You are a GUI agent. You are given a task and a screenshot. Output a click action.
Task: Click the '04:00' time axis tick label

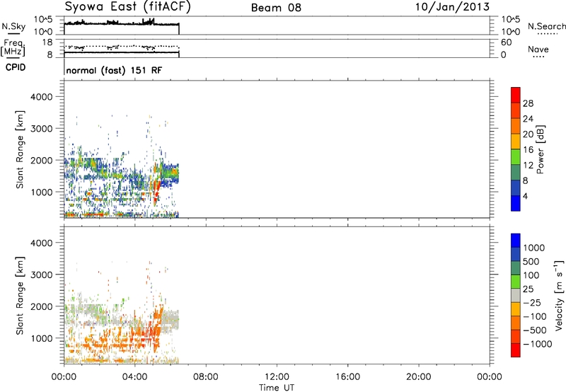coord(134,377)
